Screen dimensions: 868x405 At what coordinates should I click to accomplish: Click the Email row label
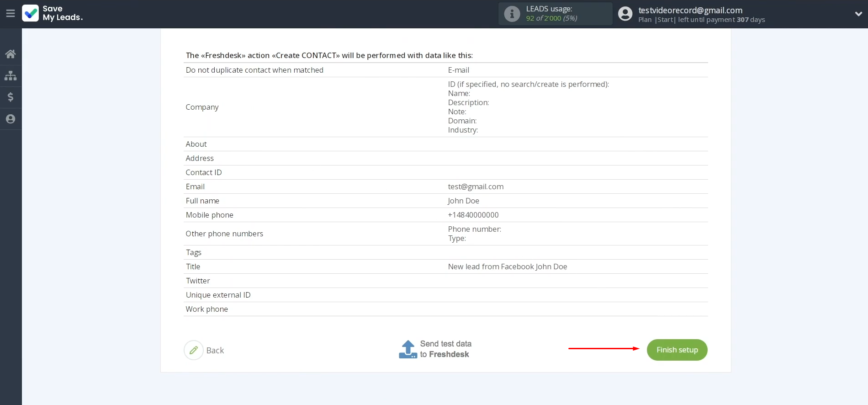coord(195,187)
